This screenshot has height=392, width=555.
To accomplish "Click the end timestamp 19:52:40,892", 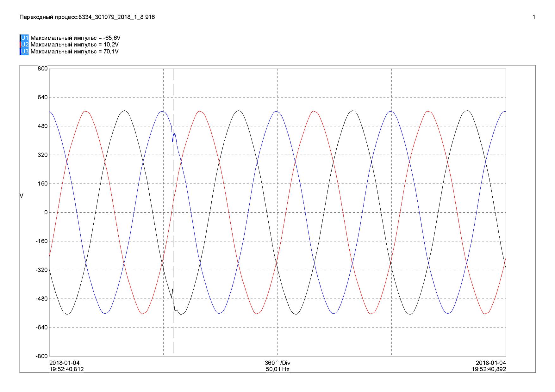I will (x=489, y=369).
